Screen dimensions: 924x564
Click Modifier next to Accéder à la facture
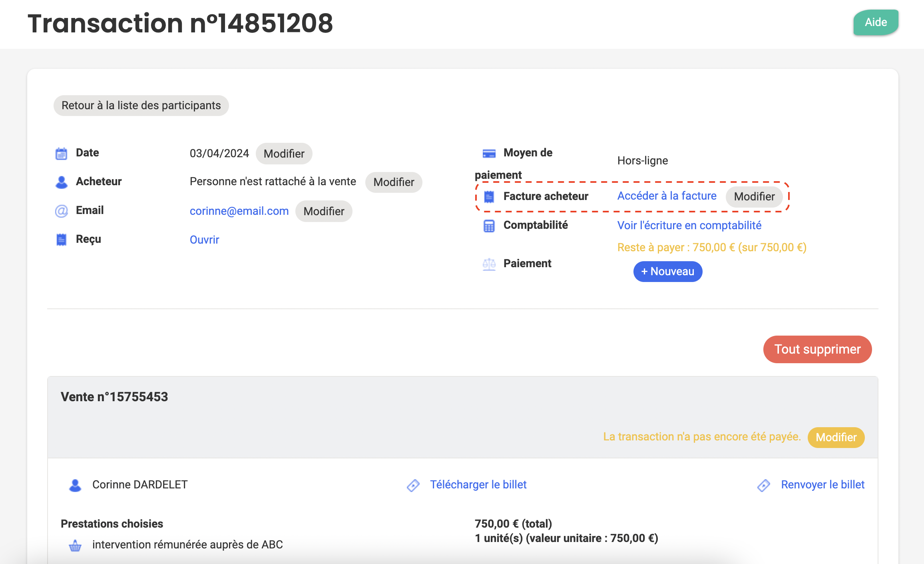pos(754,196)
